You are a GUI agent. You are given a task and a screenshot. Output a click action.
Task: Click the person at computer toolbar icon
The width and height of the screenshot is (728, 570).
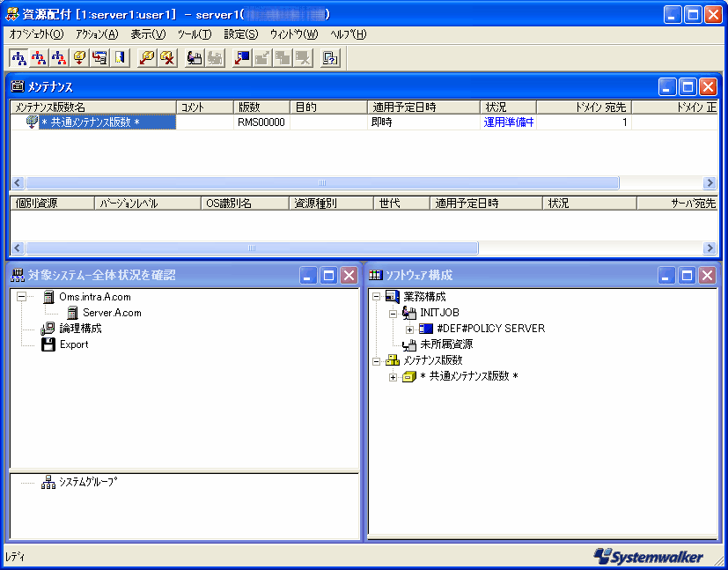pos(195,58)
